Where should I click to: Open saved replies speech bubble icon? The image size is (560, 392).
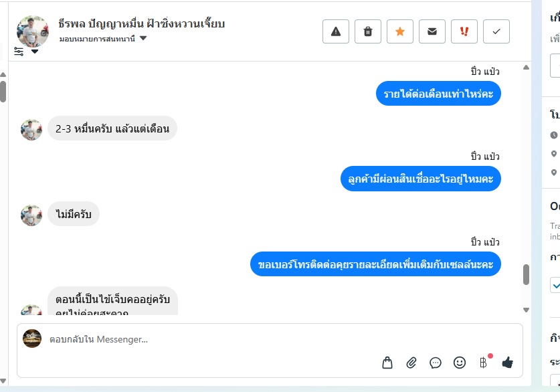[436, 363]
